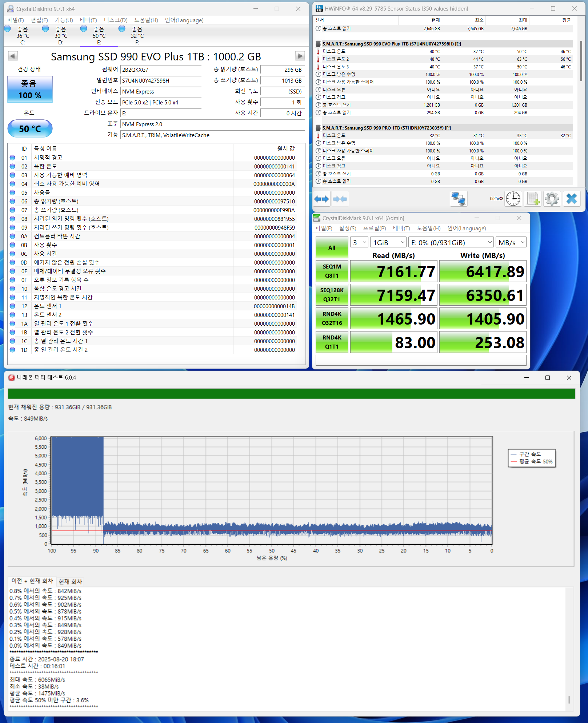Expand the MB/s unit dropdown
Screen dimensions: 588x723
coord(511,242)
